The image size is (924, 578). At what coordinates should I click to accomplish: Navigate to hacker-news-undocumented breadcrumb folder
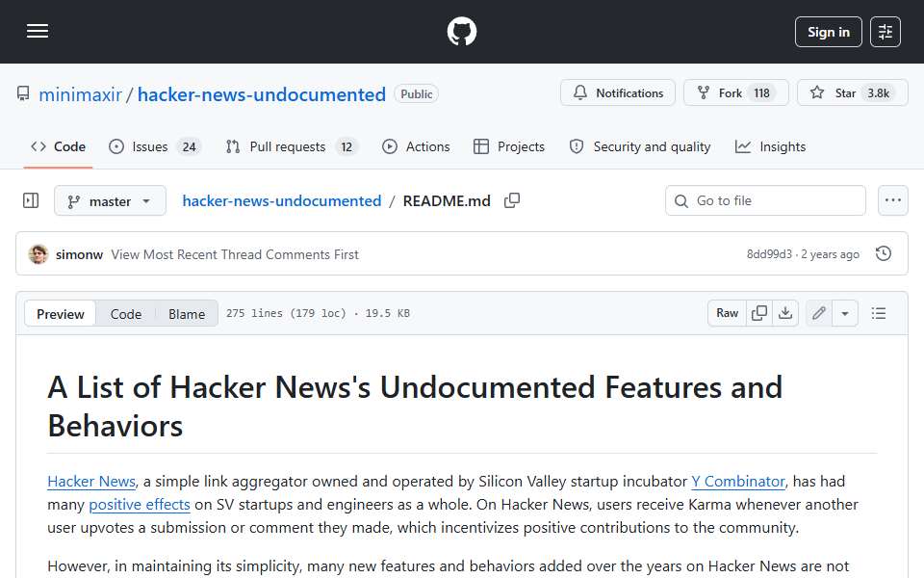coord(282,201)
